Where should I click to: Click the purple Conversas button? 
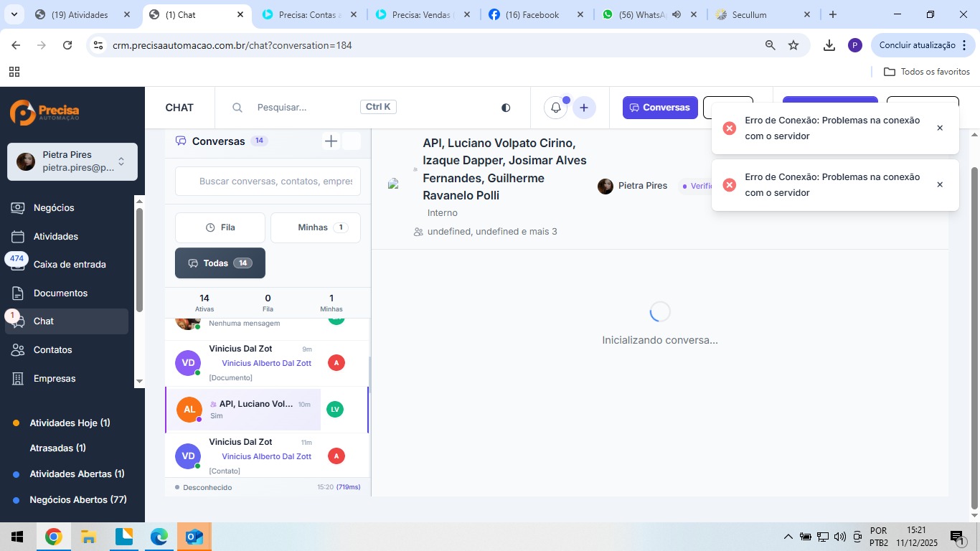[x=659, y=108]
